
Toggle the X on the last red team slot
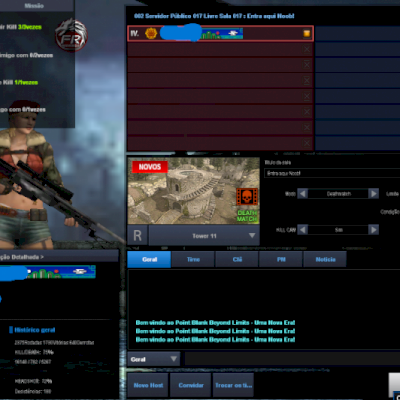307,143
